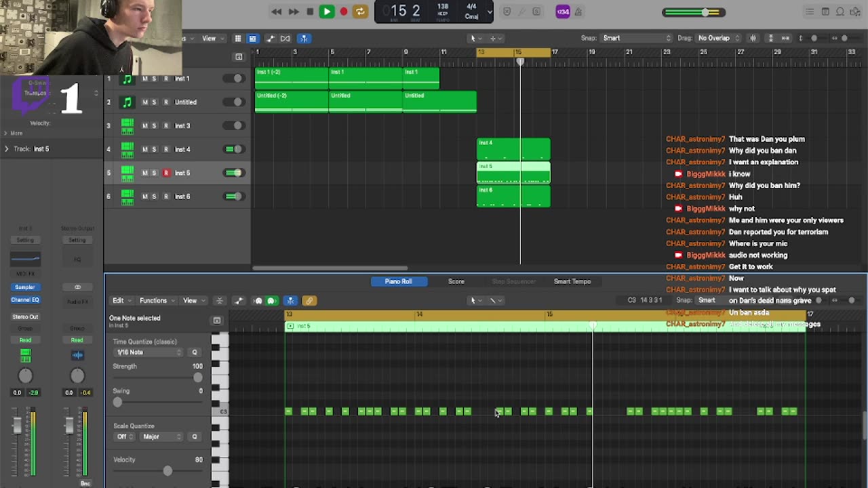Expand the More disclosure in inspector
The height and width of the screenshot is (488, 868).
5,133
